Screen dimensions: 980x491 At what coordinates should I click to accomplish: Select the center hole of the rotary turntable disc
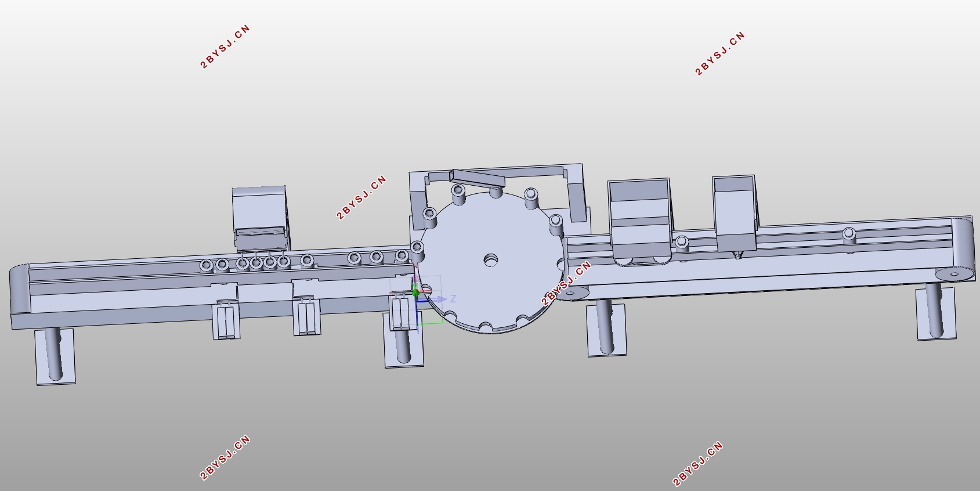tap(491, 260)
